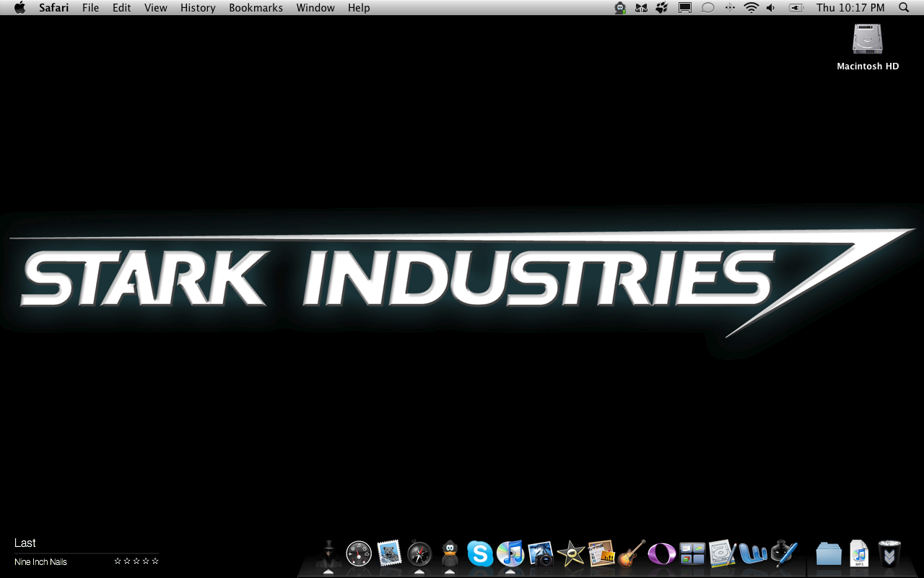Viewport: 924px width, 578px height.
Task: Open the battery status menu
Action: 796,8
